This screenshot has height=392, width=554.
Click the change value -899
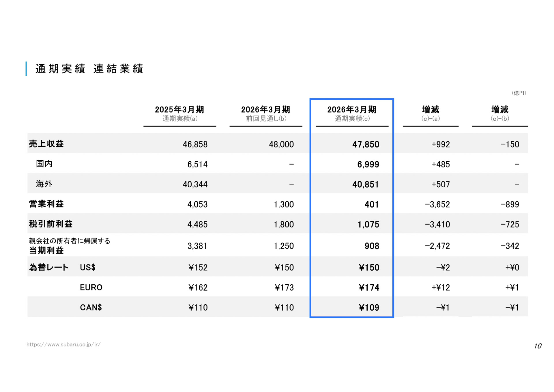click(x=510, y=205)
